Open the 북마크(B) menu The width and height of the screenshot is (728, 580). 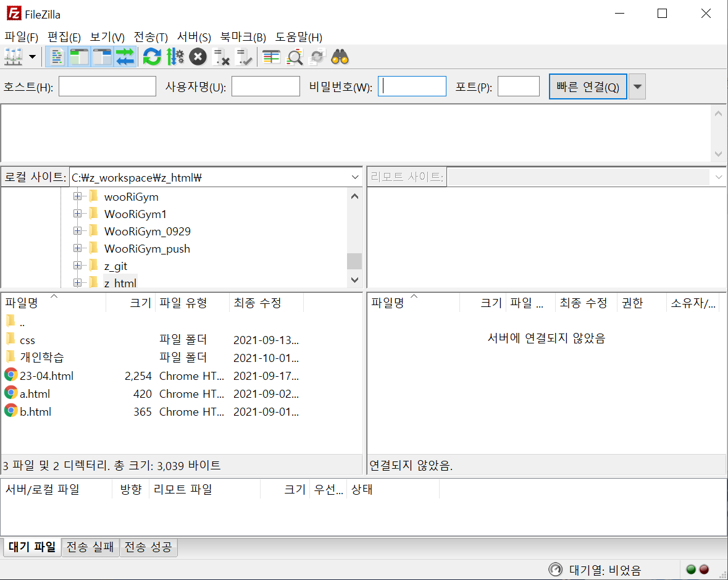coord(243,36)
